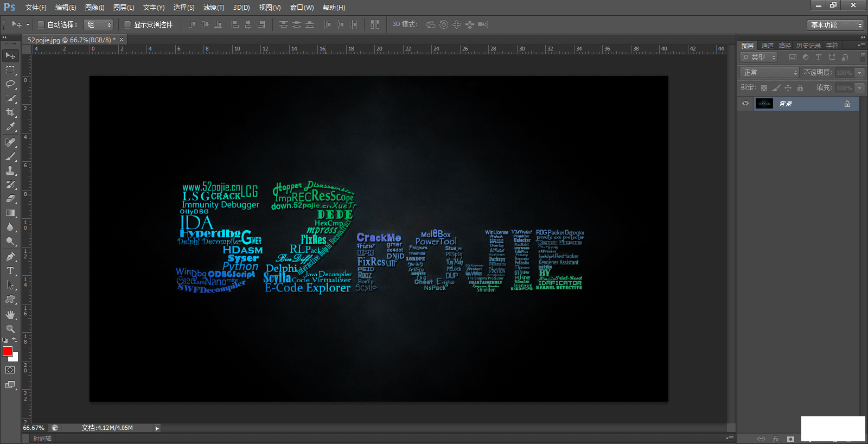Open the 组 auto-select dropdown
This screenshot has height=444, width=868.
click(98, 24)
